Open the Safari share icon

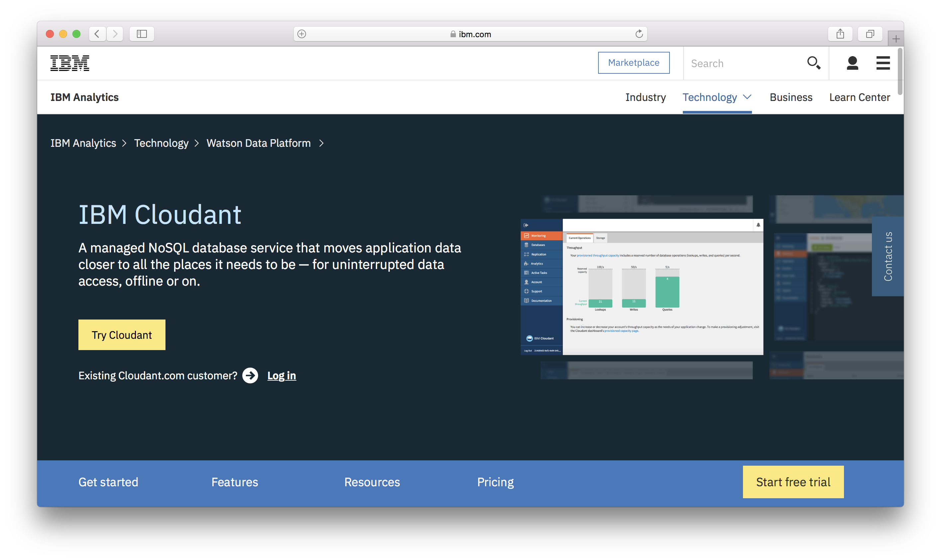pos(840,34)
